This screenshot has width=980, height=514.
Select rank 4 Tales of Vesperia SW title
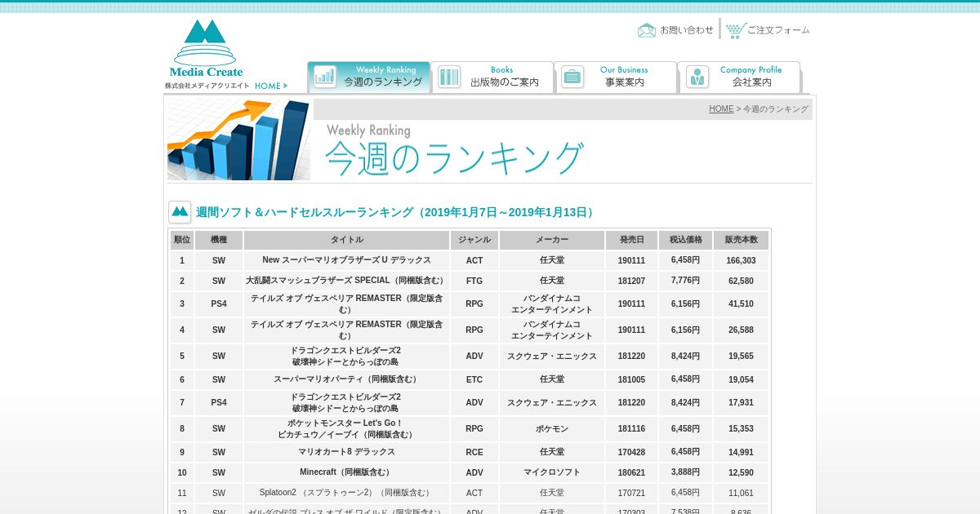click(x=347, y=330)
